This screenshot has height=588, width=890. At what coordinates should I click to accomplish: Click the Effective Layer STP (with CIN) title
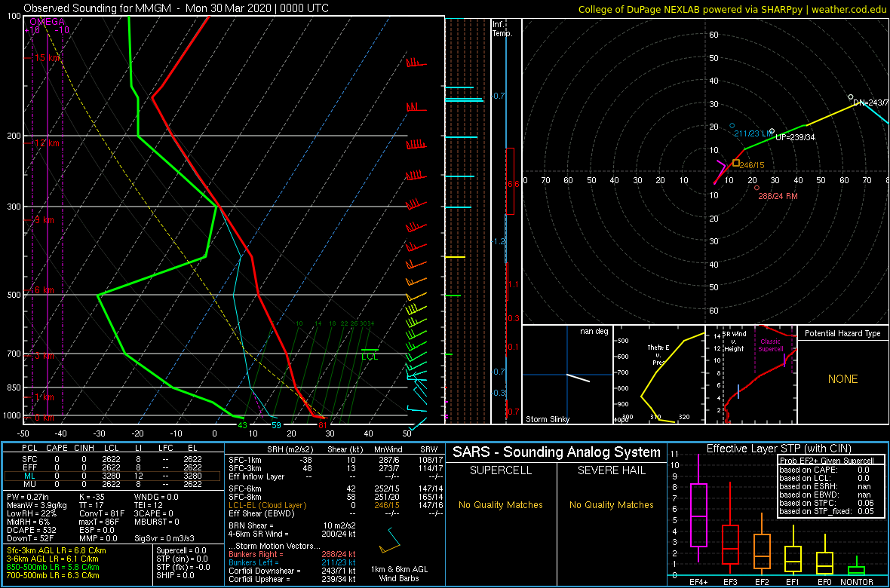(x=777, y=449)
